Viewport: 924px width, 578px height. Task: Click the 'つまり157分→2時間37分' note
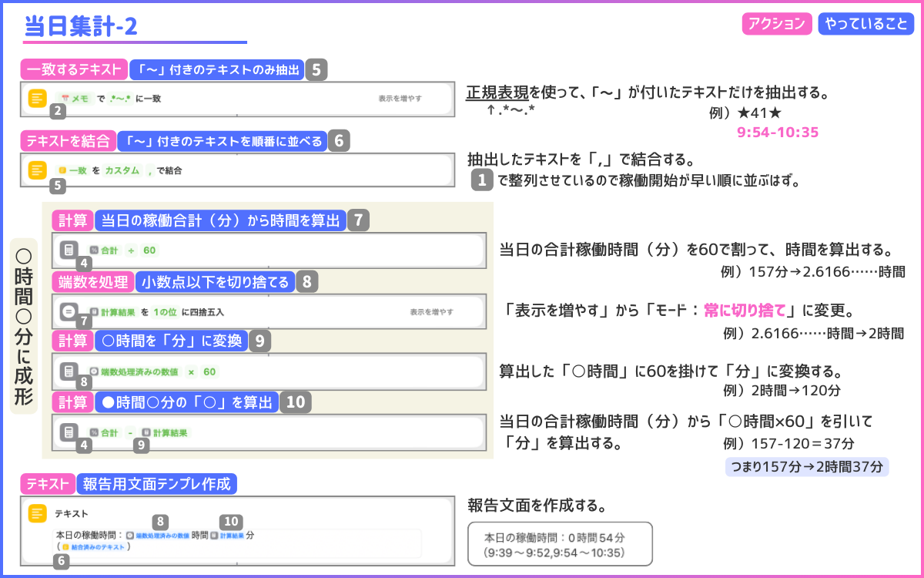807,467
